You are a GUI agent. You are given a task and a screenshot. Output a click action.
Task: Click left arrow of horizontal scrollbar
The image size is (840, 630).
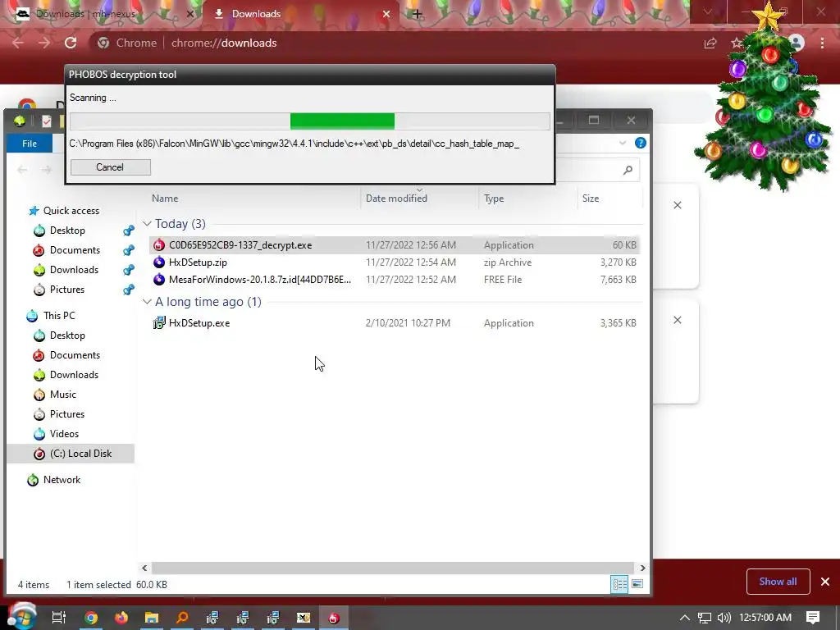[x=144, y=568]
